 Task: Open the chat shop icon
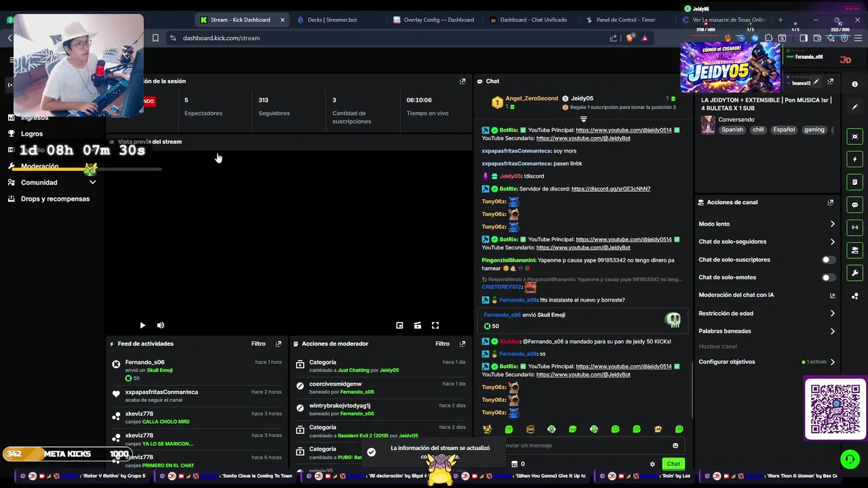coord(514,464)
